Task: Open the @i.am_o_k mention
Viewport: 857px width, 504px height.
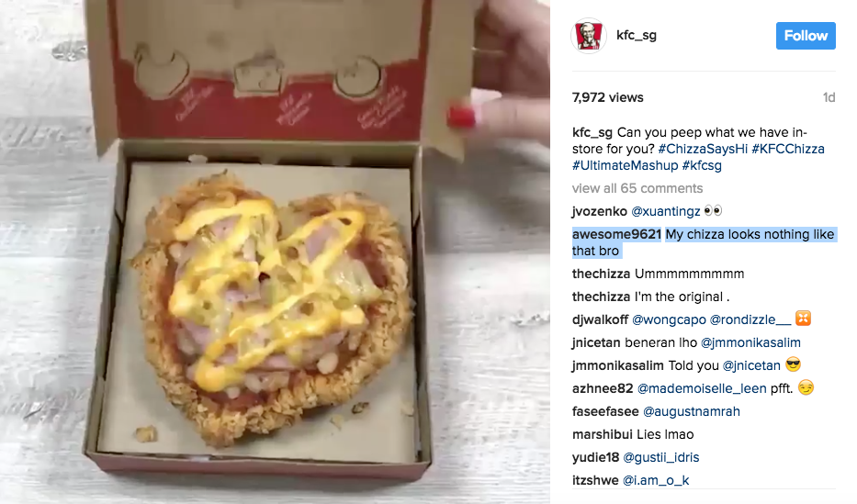Action: point(656,480)
